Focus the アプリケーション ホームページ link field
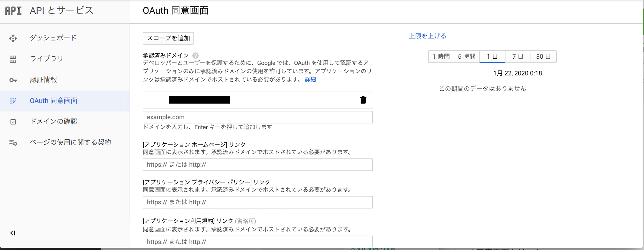Image resolution: width=644 pixels, height=250 pixels. click(257, 165)
